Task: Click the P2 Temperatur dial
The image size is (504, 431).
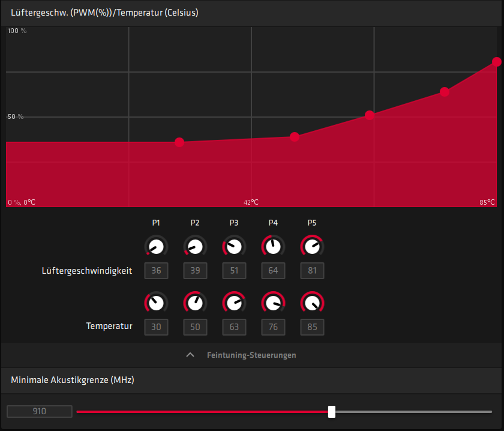Action: tap(195, 302)
